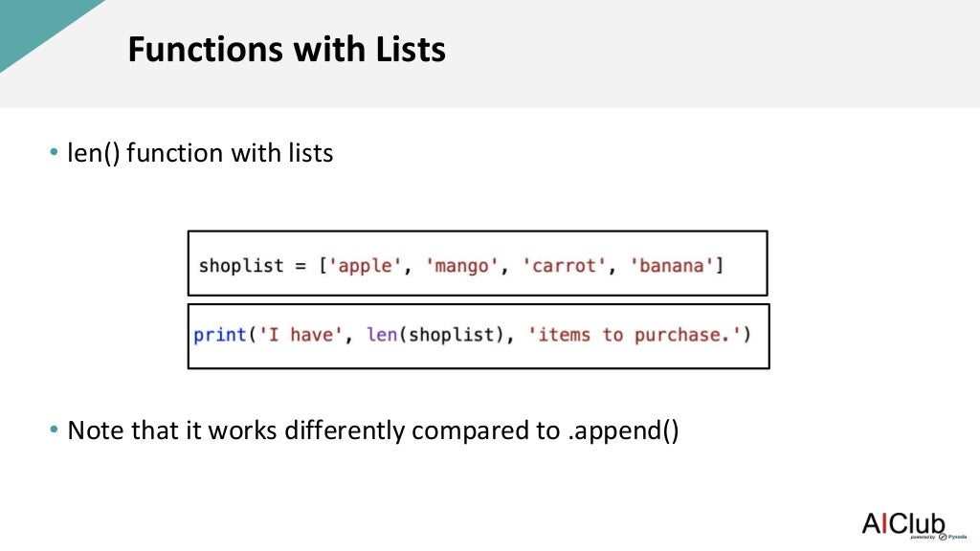Click the 'carrot' string in the shoplist
980x551 pixels.
pyautogui.click(x=565, y=265)
